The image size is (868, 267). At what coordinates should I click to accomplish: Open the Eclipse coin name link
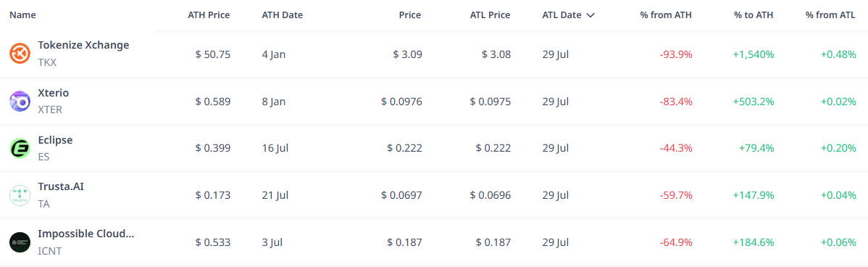(55, 140)
